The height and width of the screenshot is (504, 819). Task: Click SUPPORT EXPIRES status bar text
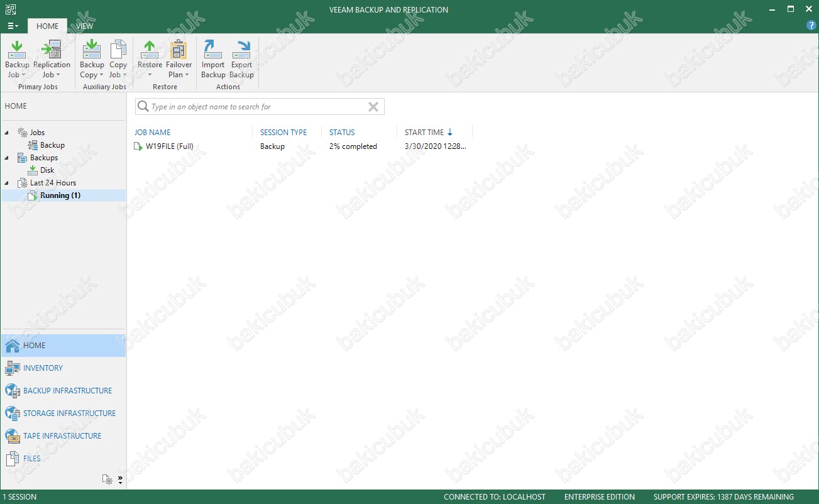pos(723,497)
